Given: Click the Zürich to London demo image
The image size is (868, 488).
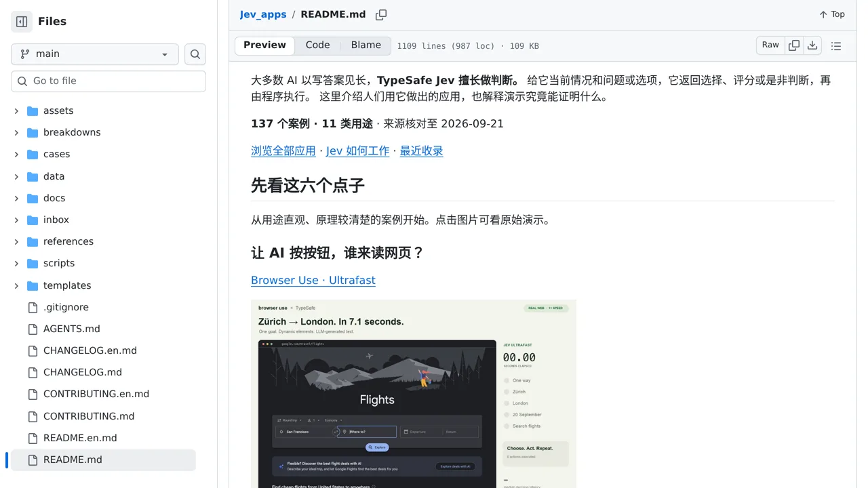Looking at the screenshot, I should (414, 394).
